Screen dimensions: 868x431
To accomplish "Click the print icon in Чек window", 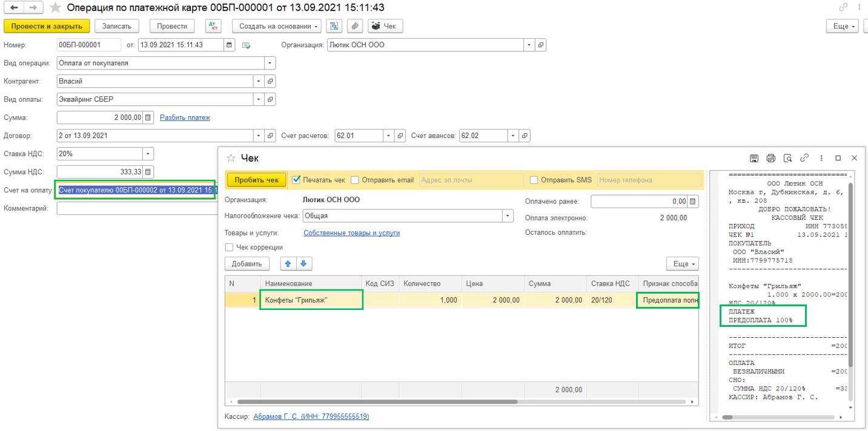I will tap(770, 158).
